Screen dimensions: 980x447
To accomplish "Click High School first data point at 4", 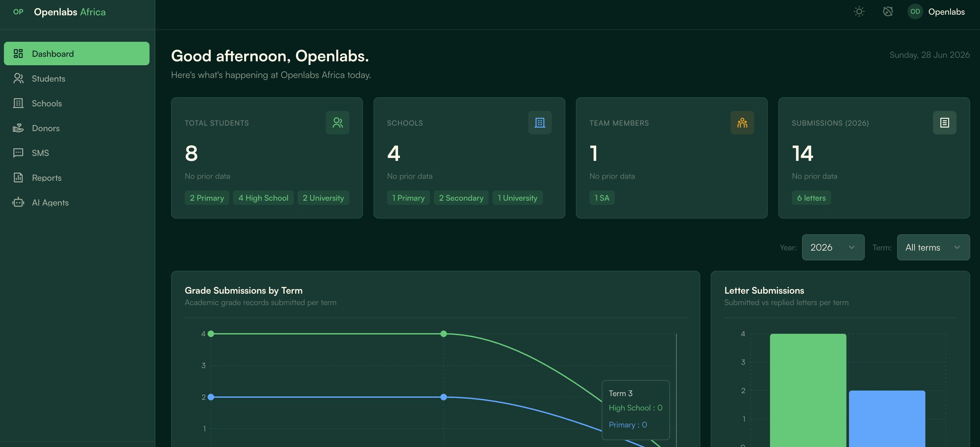I will click(x=211, y=334).
